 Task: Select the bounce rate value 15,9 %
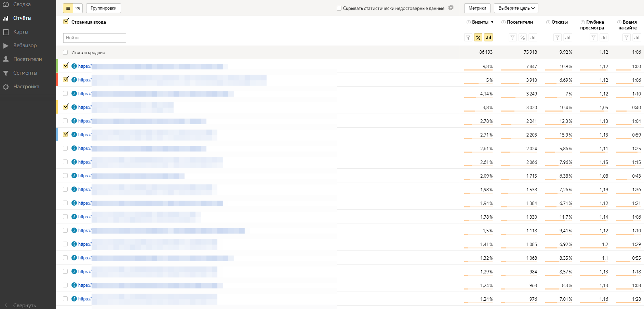[x=566, y=135]
